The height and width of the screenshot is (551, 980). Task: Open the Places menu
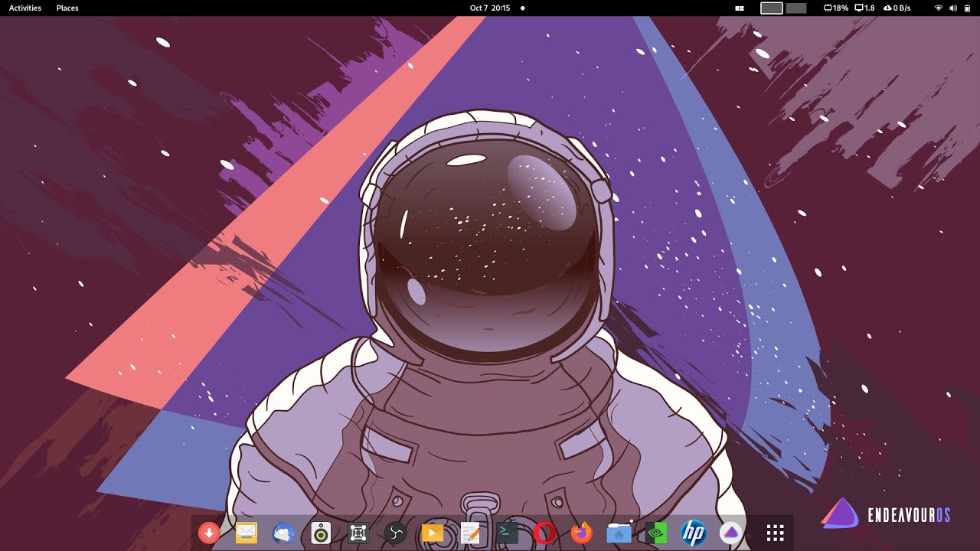click(67, 8)
